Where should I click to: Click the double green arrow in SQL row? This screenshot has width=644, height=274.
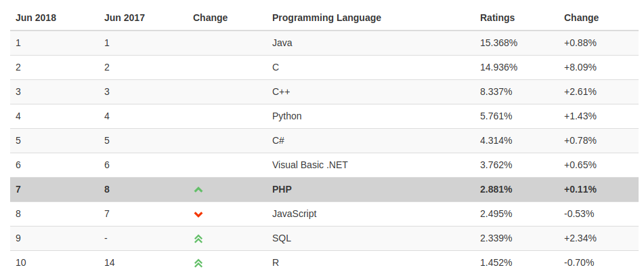click(x=198, y=239)
